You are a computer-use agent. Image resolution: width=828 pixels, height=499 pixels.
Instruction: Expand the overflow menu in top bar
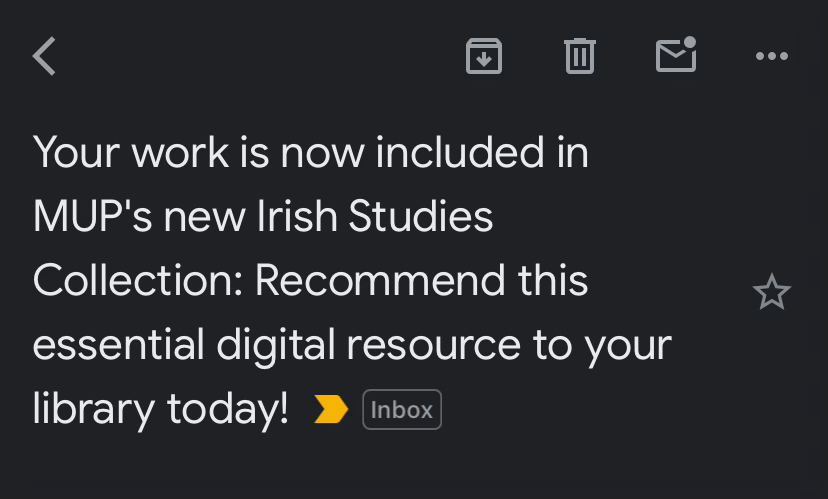coord(772,56)
